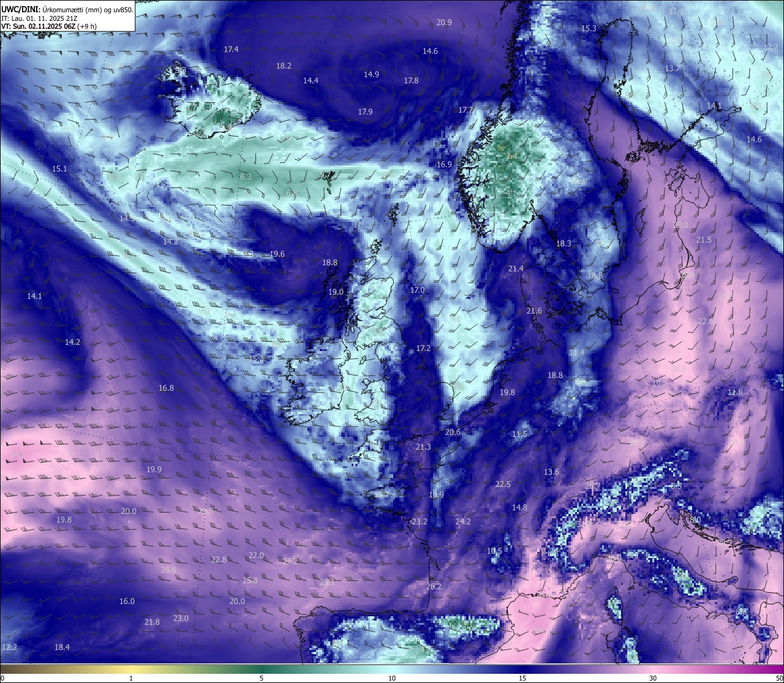Click the 26.2 value near the Pyrenees
The image size is (784, 683).
pos(434,587)
